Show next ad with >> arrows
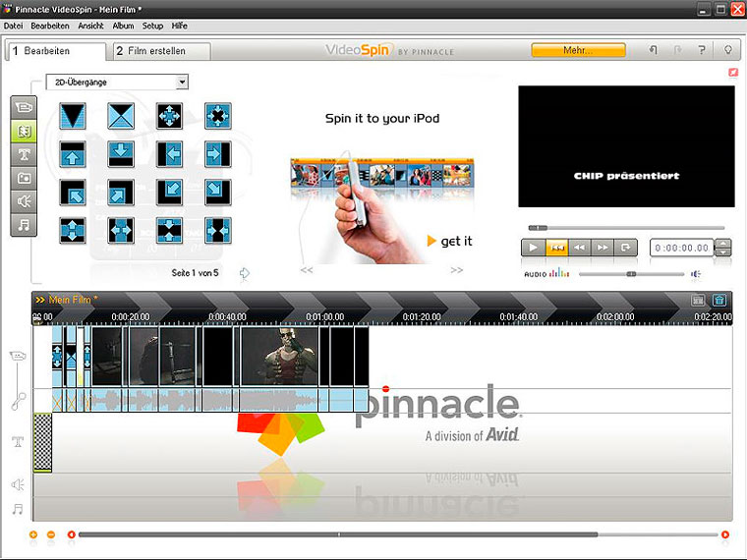Viewport: 747px width, 560px height. click(x=456, y=270)
